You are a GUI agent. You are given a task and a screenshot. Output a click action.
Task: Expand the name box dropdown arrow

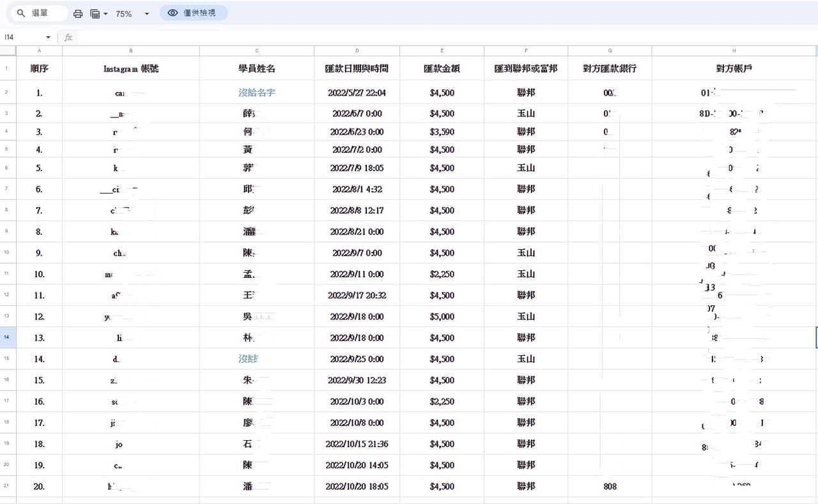[48, 37]
